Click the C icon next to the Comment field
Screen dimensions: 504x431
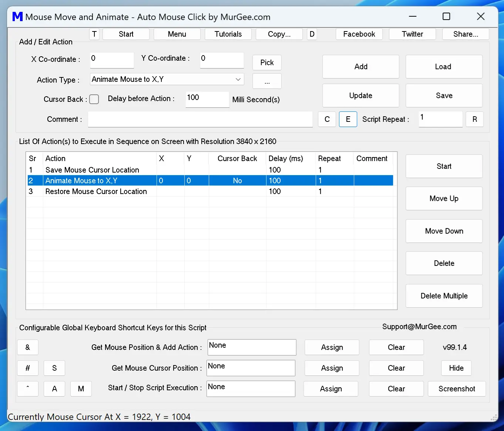pos(327,119)
